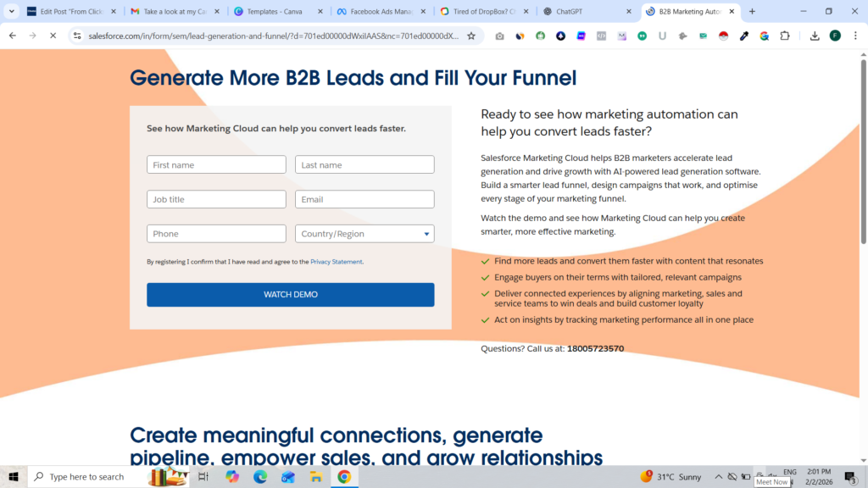
Task: Open the browser extensions puzzle icon
Action: point(784,36)
